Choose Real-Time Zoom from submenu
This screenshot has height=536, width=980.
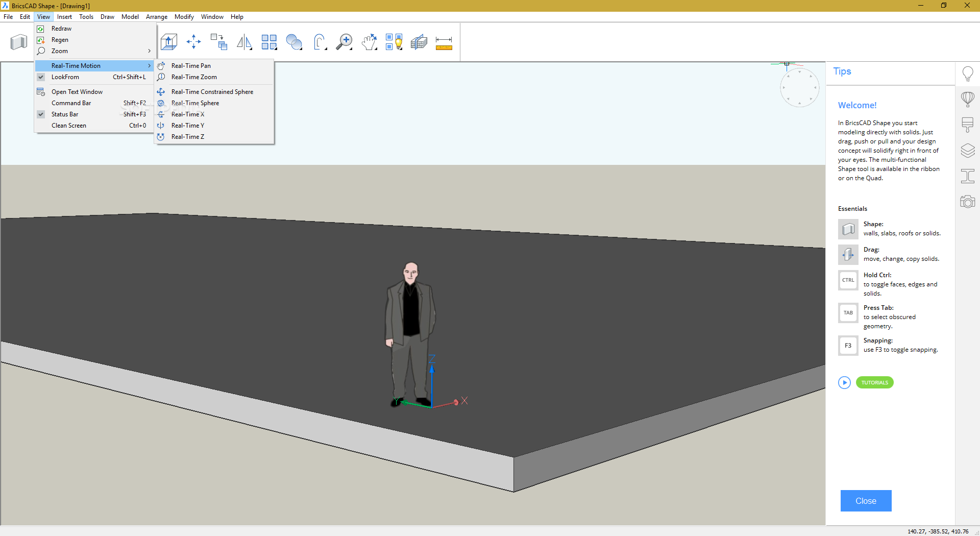214,77
